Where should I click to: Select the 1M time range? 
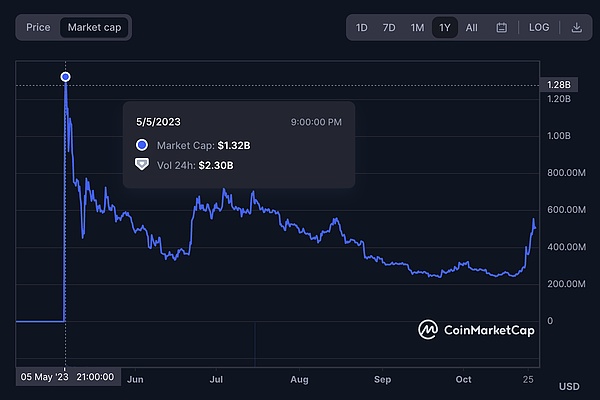click(417, 28)
